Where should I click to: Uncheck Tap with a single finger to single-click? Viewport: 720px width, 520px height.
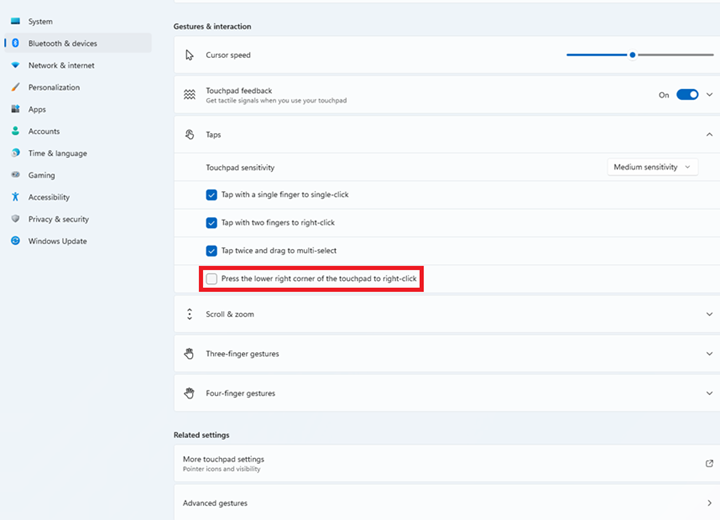212,195
